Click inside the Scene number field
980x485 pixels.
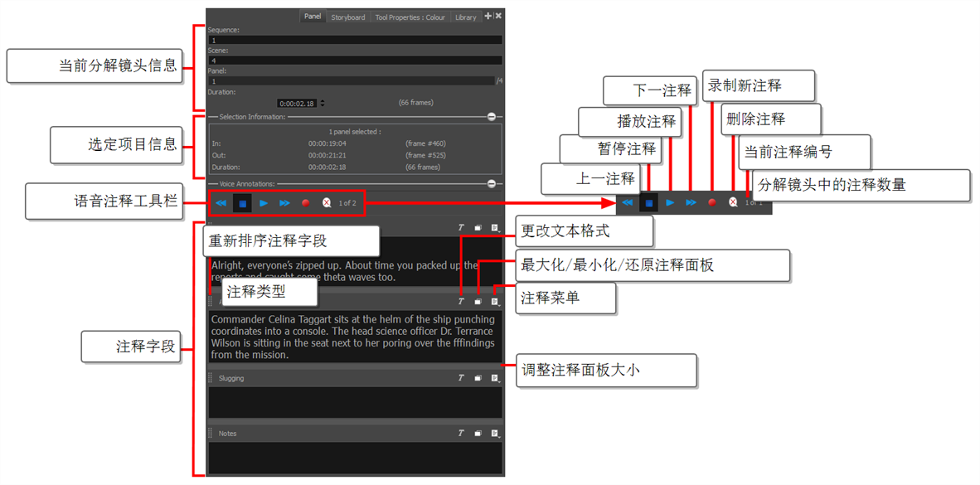[x=355, y=61]
